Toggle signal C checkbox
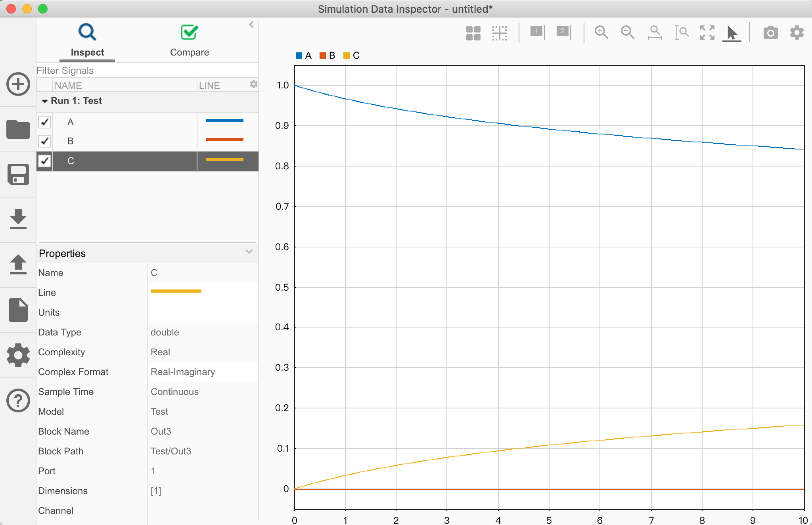This screenshot has height=525, width=812. coord(45,161)
